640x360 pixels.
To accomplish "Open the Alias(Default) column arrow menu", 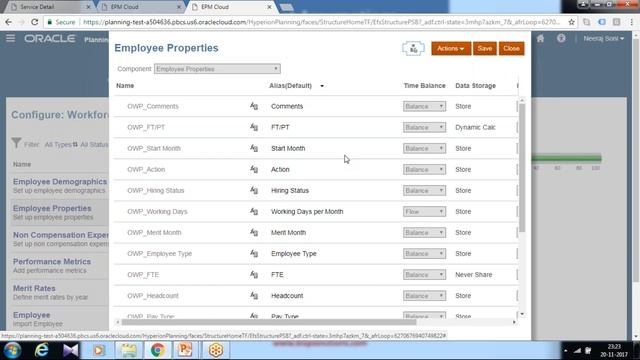I will (322, 86).
